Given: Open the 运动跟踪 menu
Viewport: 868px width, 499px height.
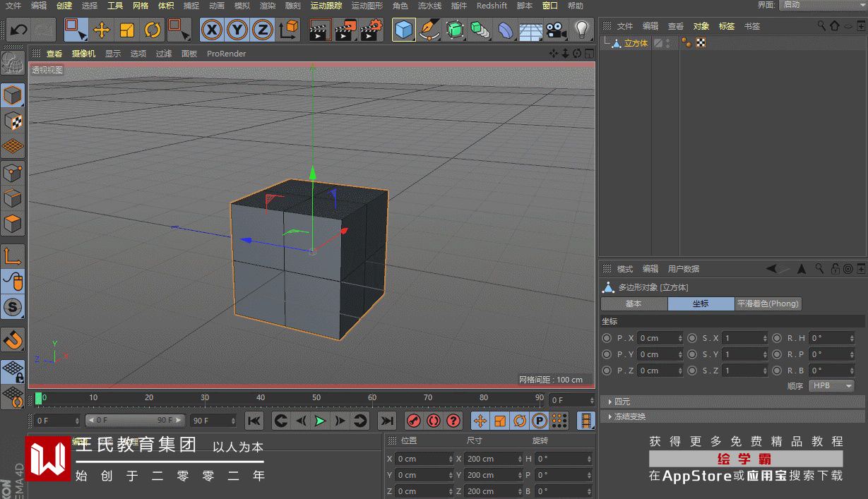Looking at the screenshot, I should [326, 6].
